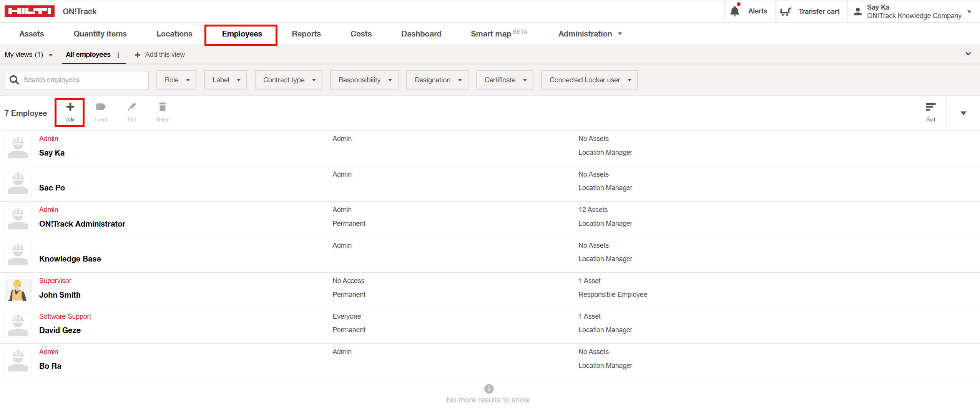
Task: Open the Role filter dropdown
Action: (176, 79)
